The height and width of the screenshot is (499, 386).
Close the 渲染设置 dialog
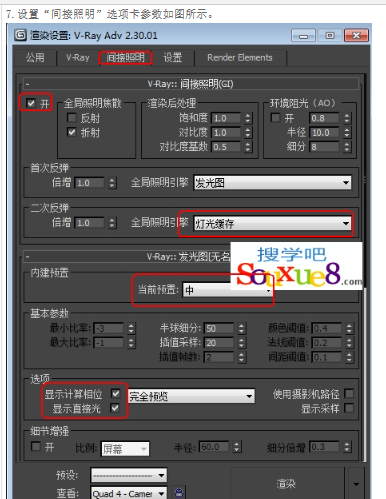click(356, 35)
